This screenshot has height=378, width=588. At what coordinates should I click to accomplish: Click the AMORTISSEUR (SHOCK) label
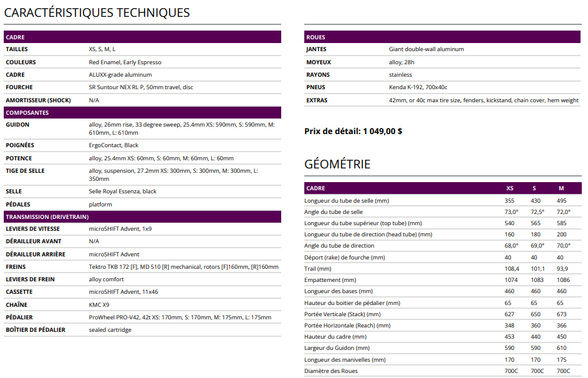(38, 100)
